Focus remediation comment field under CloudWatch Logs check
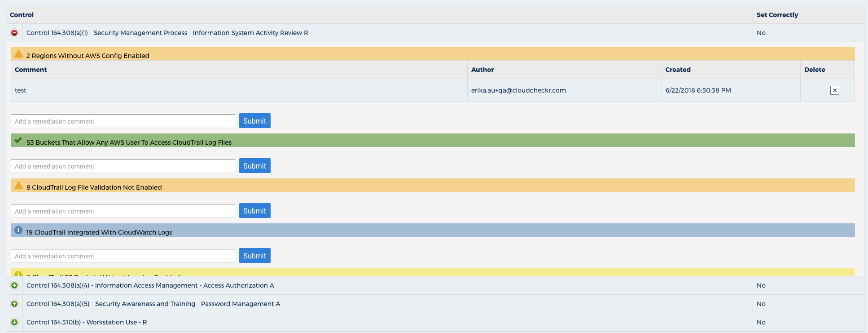868x333 pixels. [123, 256]
